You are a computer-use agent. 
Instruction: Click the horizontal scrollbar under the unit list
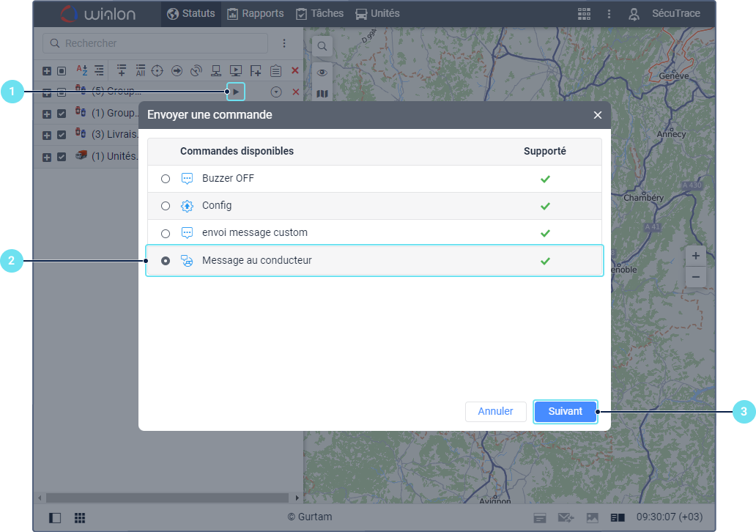click(x=167, y=498)
